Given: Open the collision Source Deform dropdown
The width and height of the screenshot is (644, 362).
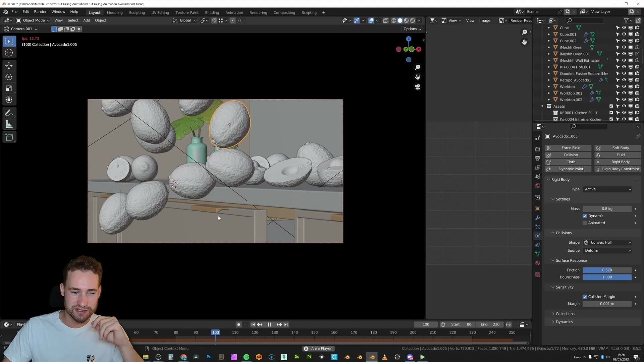Looking at the screenshot, I should coord(608,251).
